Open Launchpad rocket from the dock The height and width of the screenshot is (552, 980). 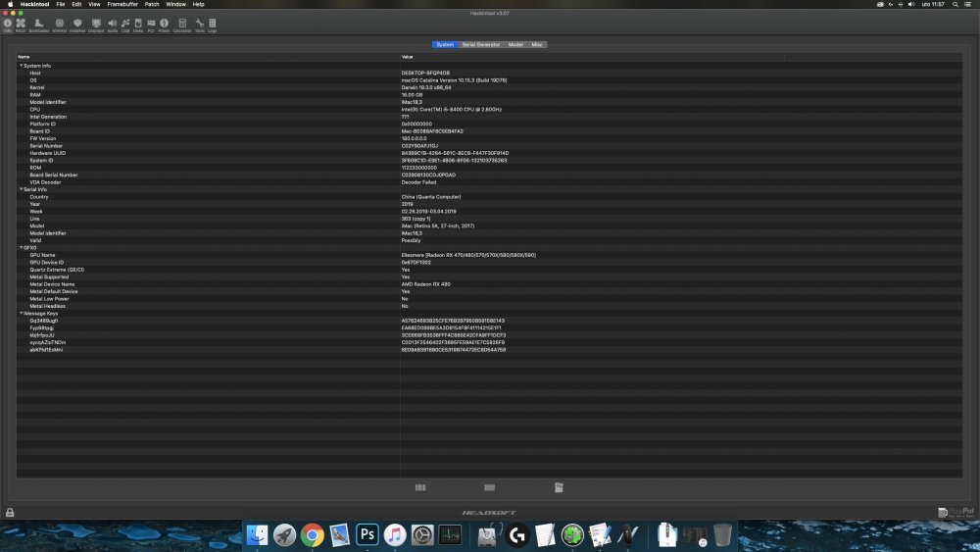pos(284,535)
